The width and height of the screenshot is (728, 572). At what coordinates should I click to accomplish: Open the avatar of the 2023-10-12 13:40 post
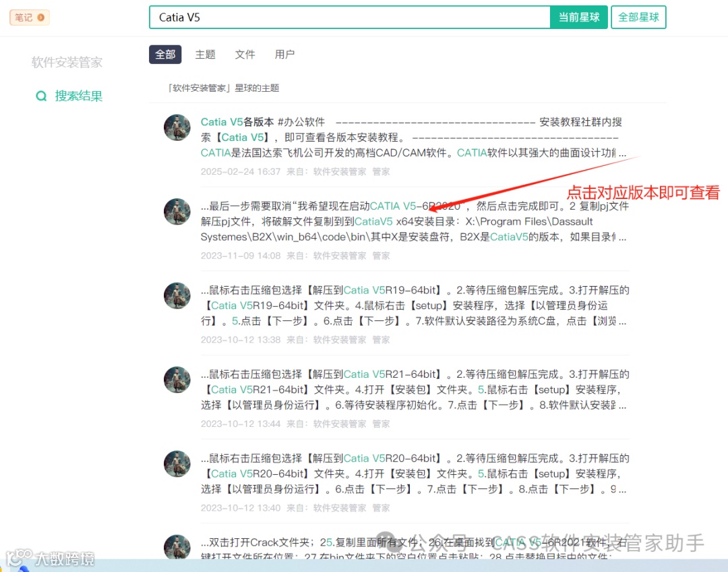tap(177, 463)
